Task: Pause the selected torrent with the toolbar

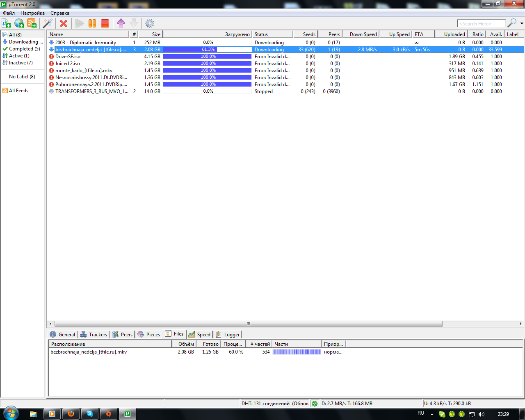Action: 92,23
